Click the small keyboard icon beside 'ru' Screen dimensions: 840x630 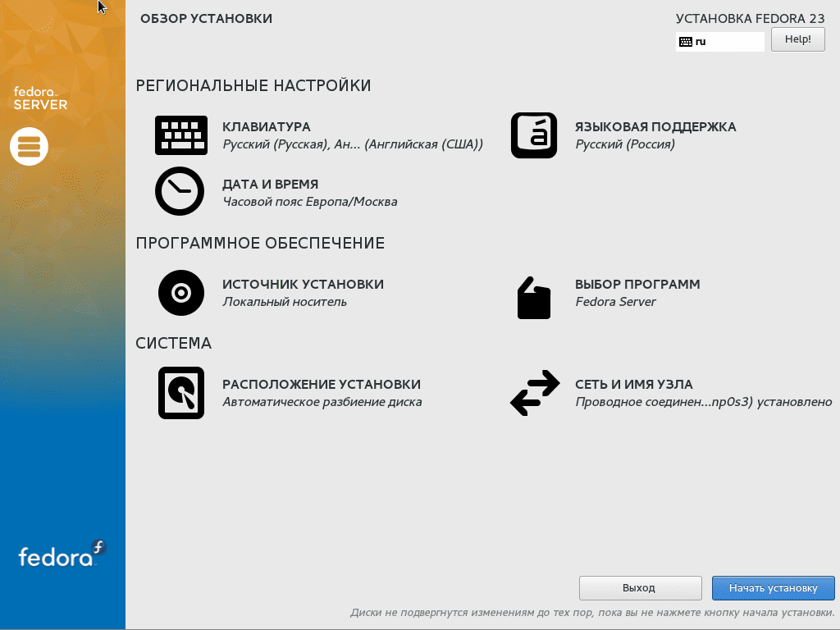pos(686,42)
